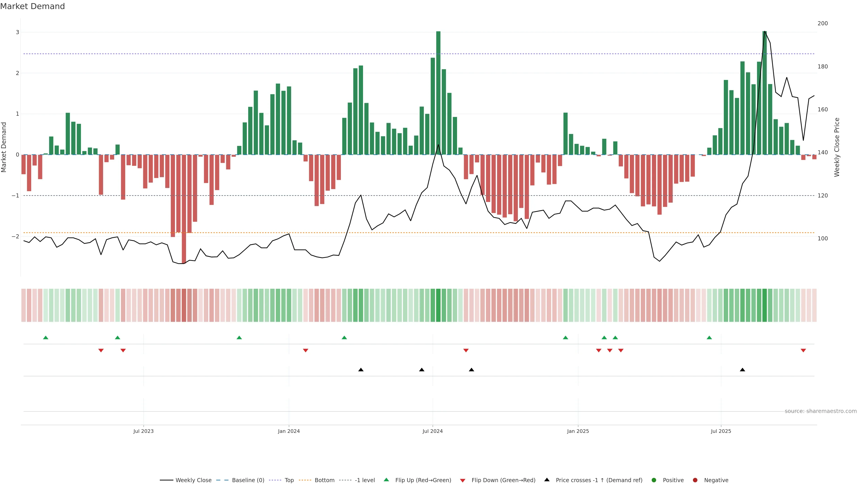Click the Market Demand chart title
Image resolution: width=868 pixels, height=488 pixels.
point(32,6)
